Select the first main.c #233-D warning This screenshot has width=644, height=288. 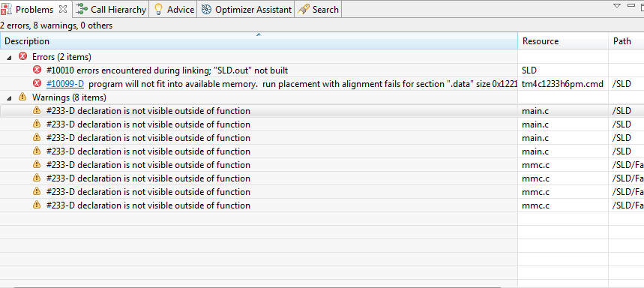[x=322, y=110]
